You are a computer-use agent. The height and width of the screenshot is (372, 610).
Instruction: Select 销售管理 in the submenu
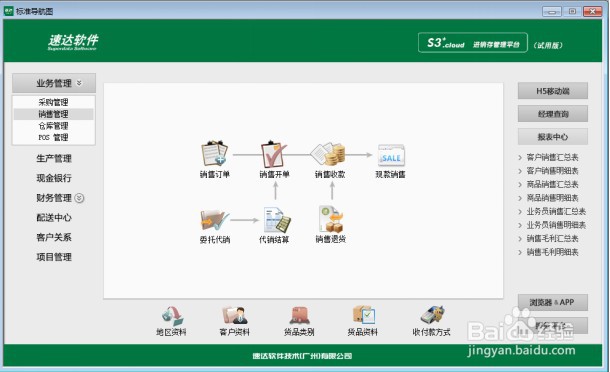pyautogui.click(x=53, y=114)
